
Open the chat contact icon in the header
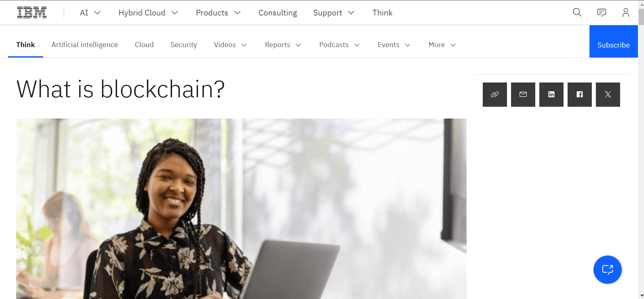click(x=601, y=12)
